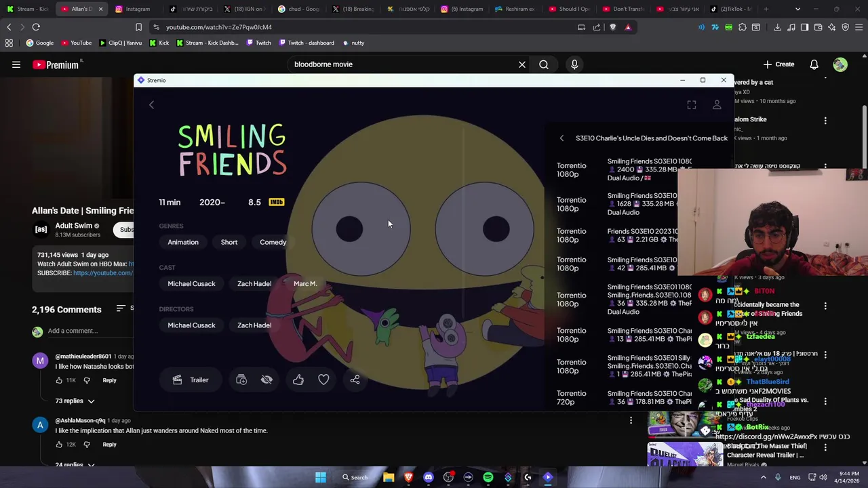Click the YouTube search magnifier button
The width and height of the screenshot is (868, 488).
[544, 64]
